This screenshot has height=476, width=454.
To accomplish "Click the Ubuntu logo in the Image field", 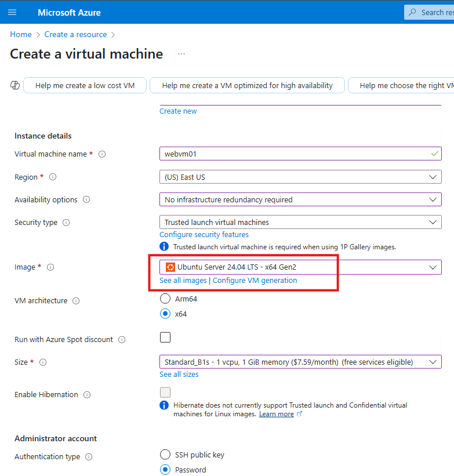I will point(170,267).
